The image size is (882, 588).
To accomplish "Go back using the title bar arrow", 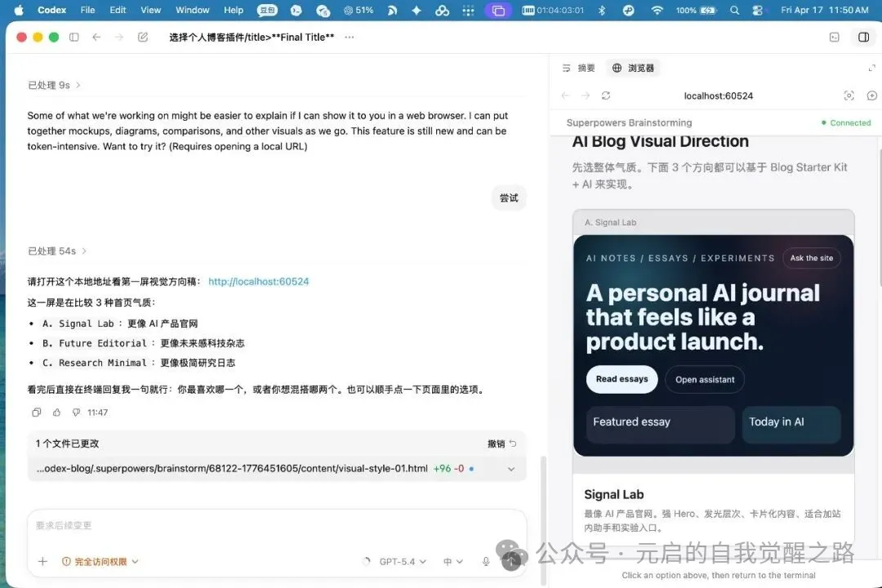I will [x=96, y=37].
